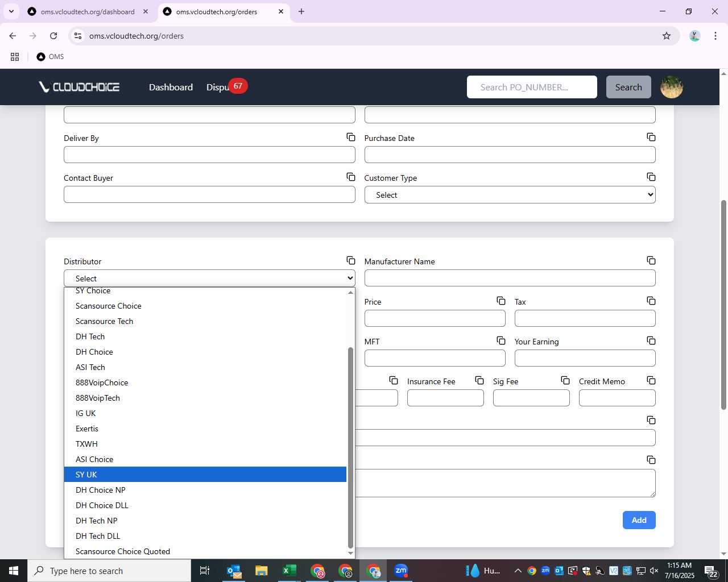Click the blue Add button

[x=639, y=520]
